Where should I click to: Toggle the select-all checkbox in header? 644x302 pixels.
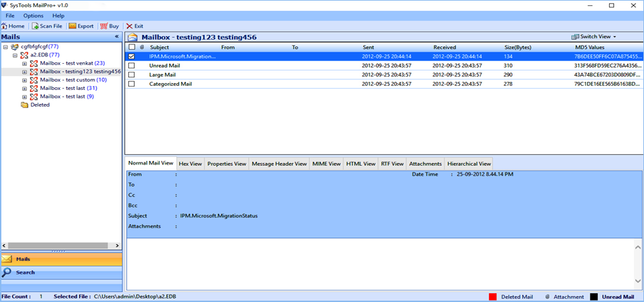pos(132,47)
